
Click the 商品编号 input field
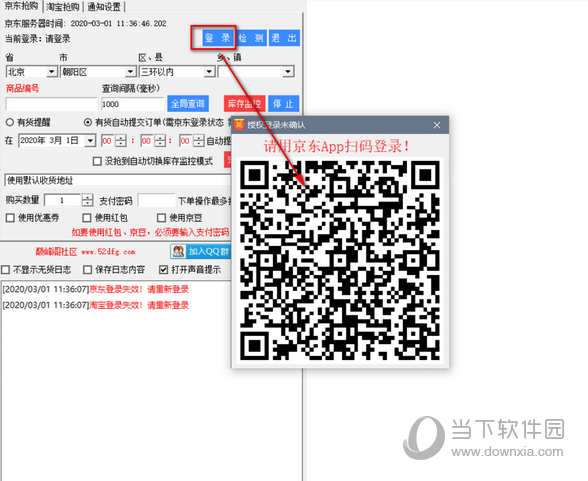point(51,104)
